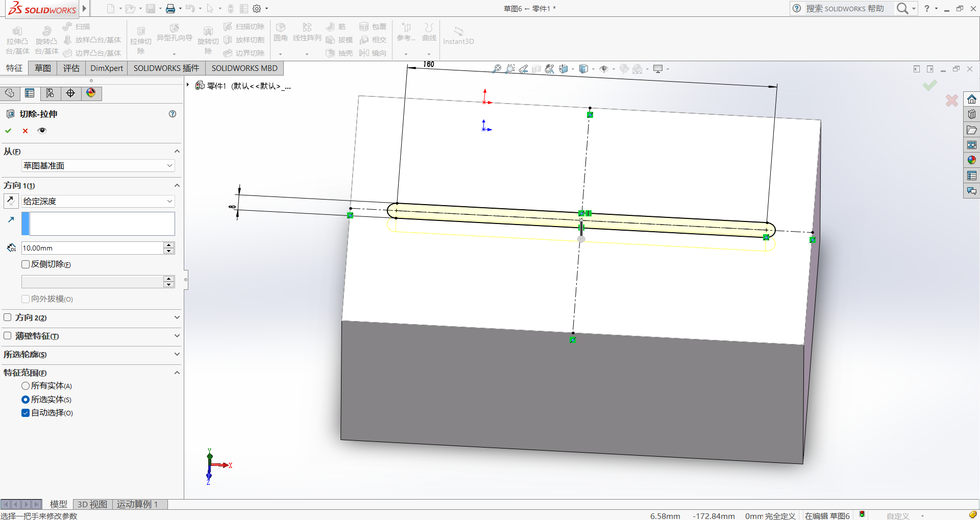
Task: Click the red X cancel icon in property panel
Action: click(25, 131)
